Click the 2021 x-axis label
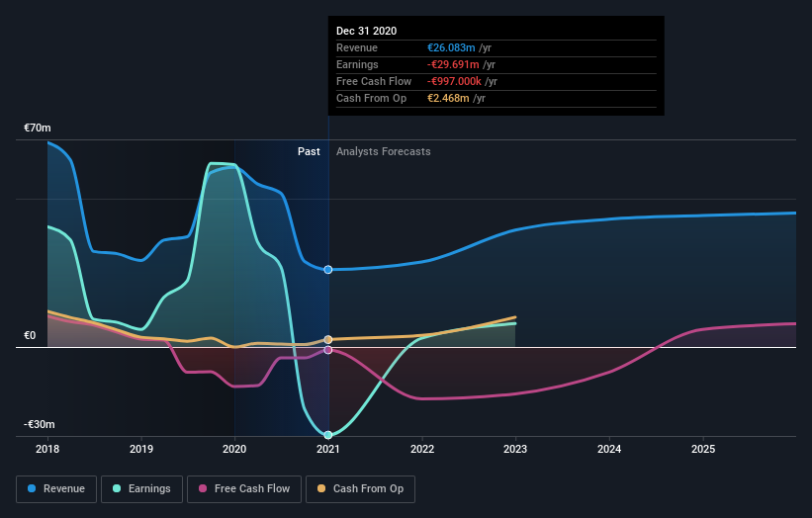Viewport: 812px width, 518px height. (328, 449)
